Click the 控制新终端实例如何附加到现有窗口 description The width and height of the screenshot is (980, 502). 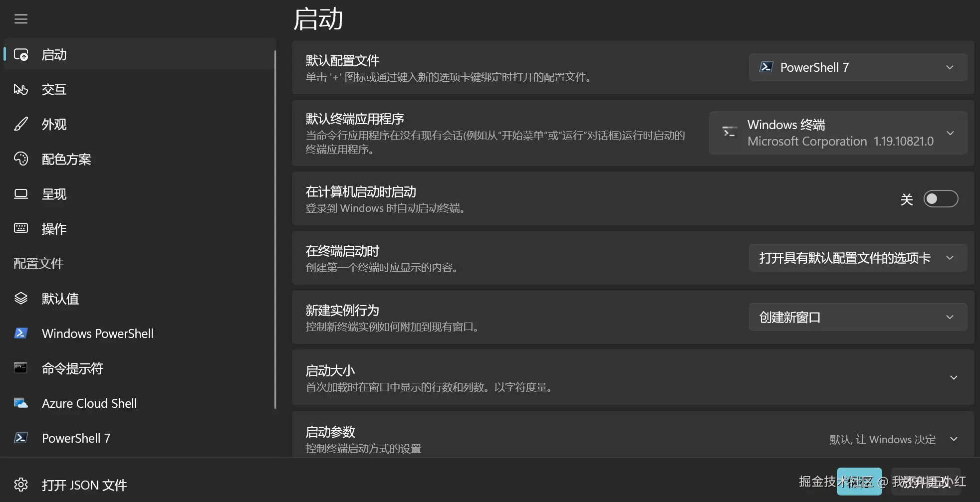point(392,327)
